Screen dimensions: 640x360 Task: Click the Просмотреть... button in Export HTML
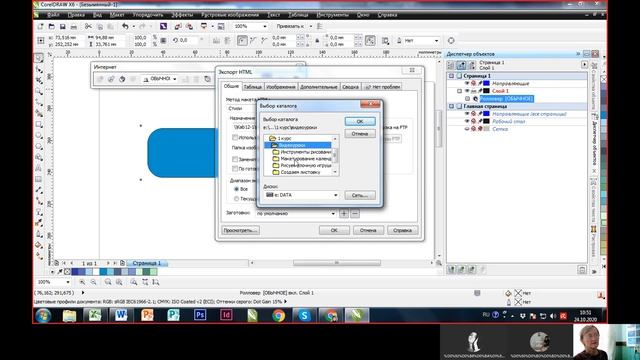pyautogui.click(x=240, y=231)
